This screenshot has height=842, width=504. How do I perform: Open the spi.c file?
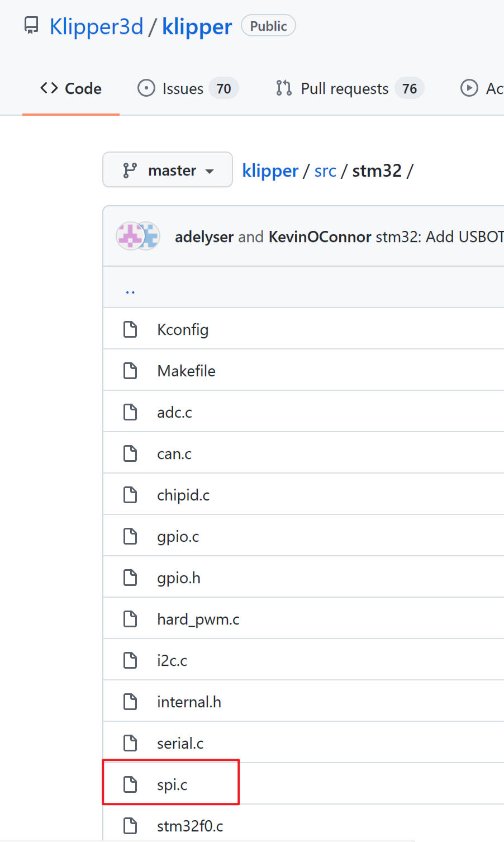(172, 784)
